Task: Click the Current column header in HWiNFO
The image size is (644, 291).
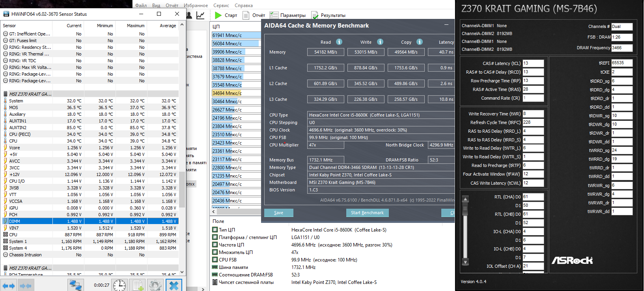Action: [x=74, y=26]
